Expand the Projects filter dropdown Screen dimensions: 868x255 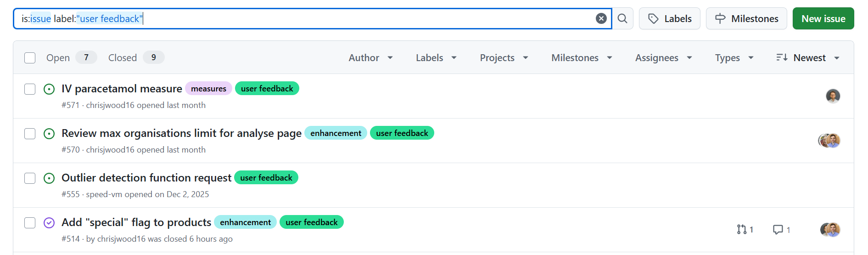click(x=504, y=58)
